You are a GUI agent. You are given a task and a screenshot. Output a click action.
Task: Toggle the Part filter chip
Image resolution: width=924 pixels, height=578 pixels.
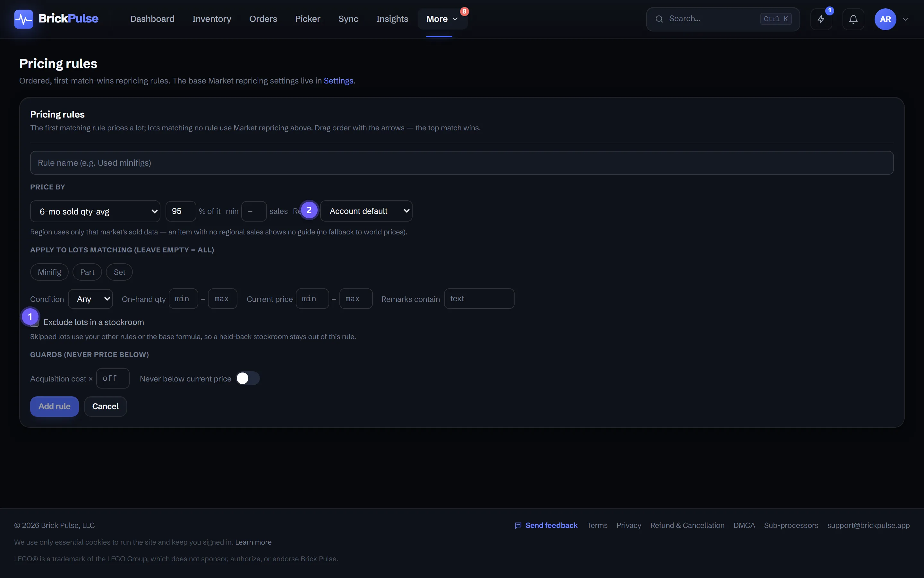point(87,272)
